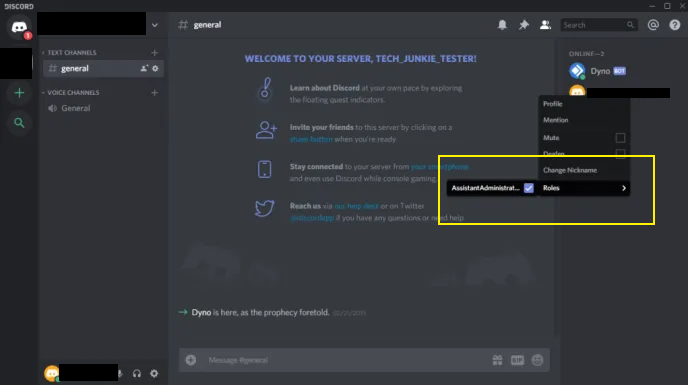Open help question mark icon
This screenshot has height=385, width=688.
coord(674,25)
